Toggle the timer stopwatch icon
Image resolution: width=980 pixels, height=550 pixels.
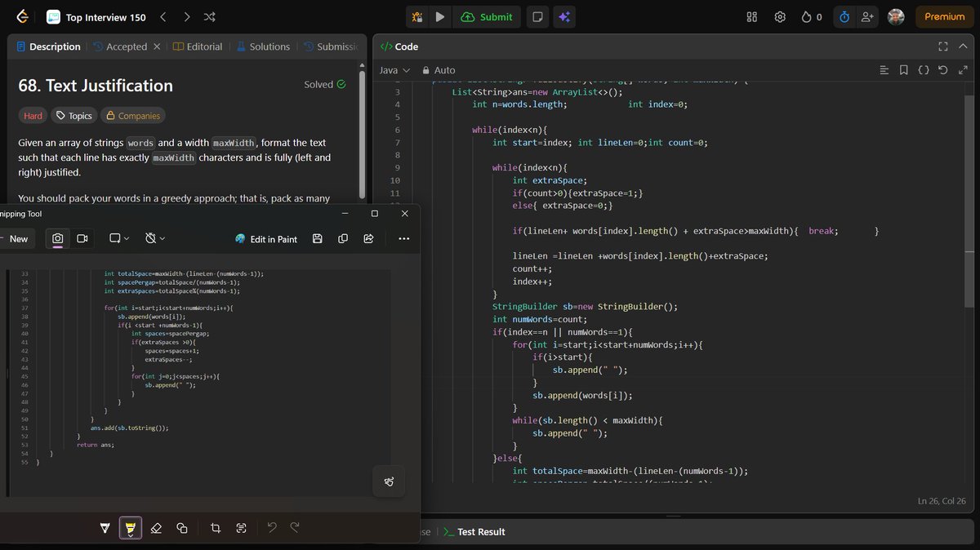point(844,16)
